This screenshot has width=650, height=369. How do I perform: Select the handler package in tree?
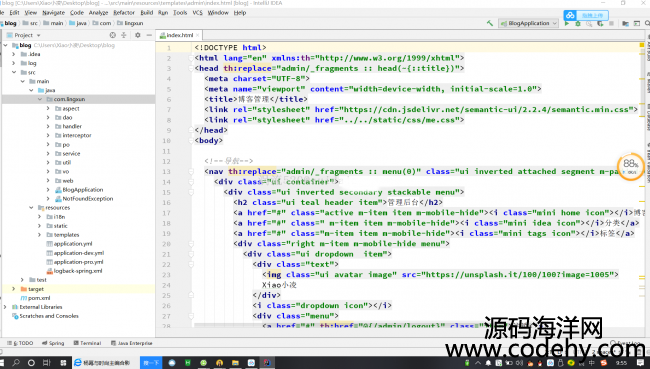click(72, 126)
